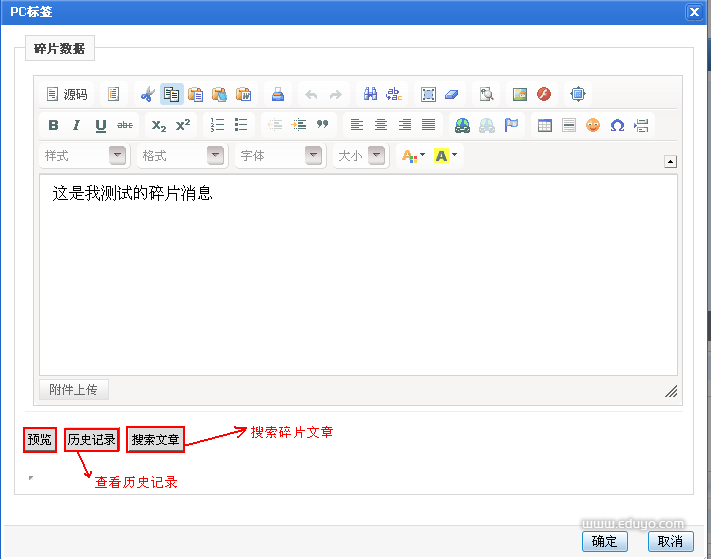Click inside the editor text area
The height and width of the screenshot is (559, 711).
tap(357, 280)
